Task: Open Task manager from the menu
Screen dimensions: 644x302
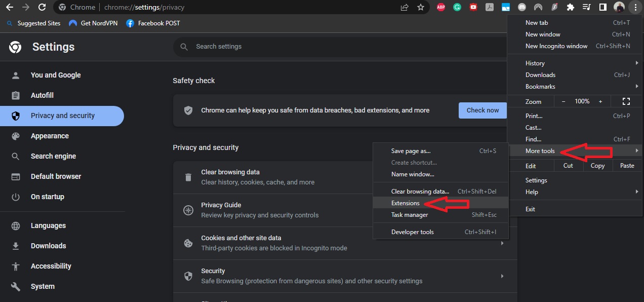Action: tap(410, 214)
